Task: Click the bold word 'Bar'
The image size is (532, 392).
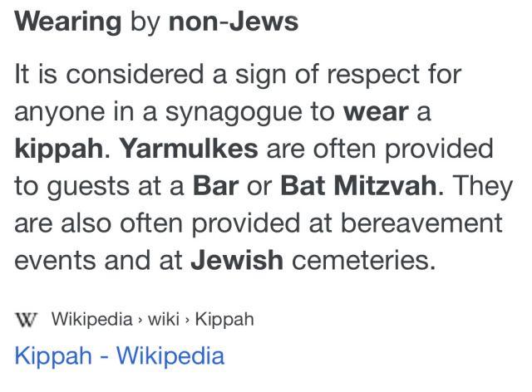Action: 216,186
